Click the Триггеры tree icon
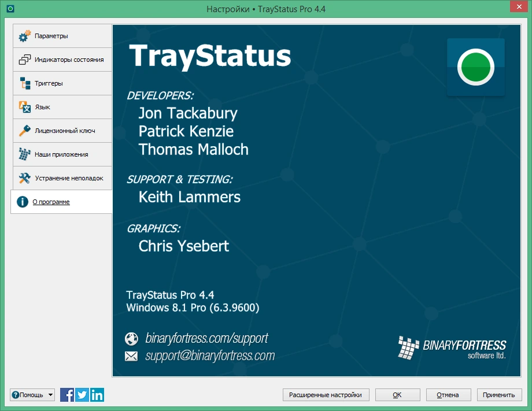The height and width of the screenshot is (411, 532). pos(25,83)
